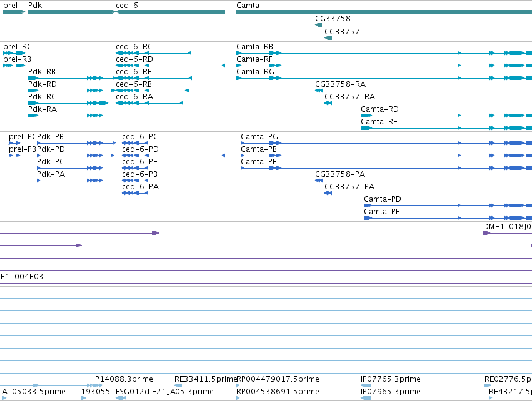
Task: Select the Camta-PE protein label
Action: (382, 212)
